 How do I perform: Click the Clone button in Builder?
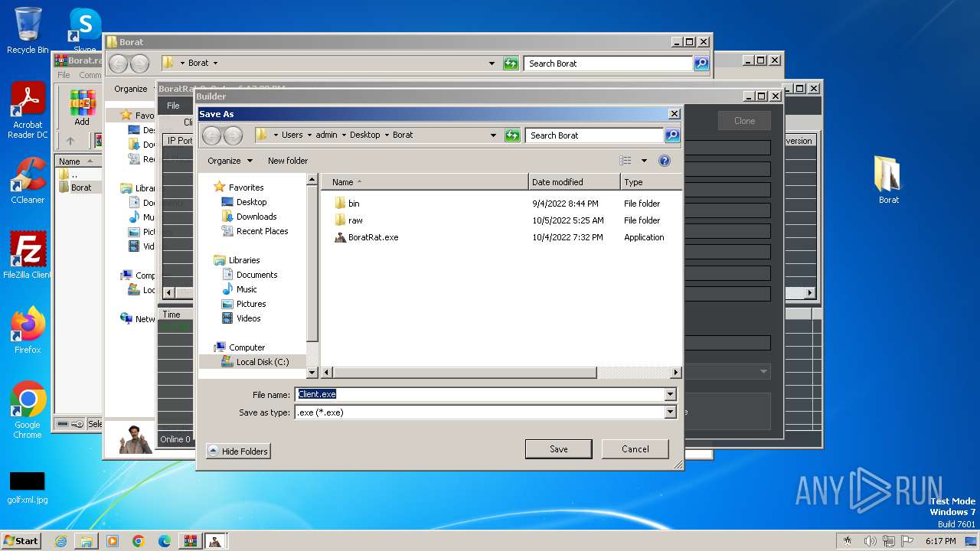[744, 121]
